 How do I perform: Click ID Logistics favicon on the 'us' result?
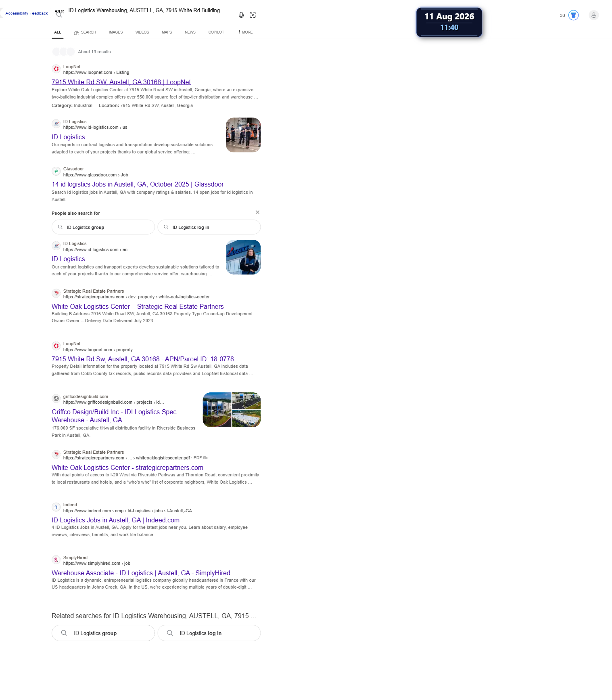(56, 124)
